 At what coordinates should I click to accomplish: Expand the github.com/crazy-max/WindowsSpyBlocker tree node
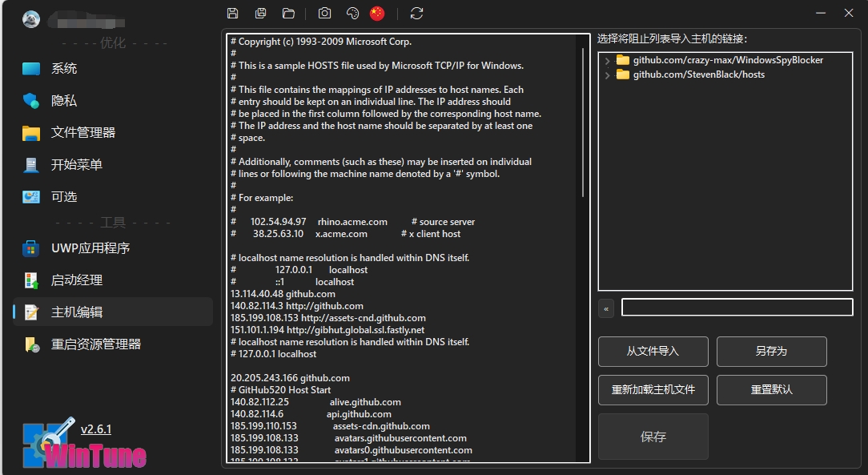[x=608, y=61]
